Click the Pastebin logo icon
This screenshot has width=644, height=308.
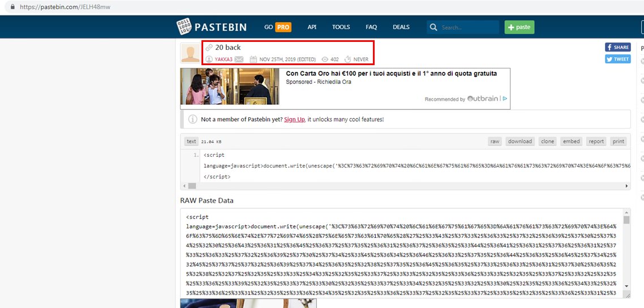(184, 27)
